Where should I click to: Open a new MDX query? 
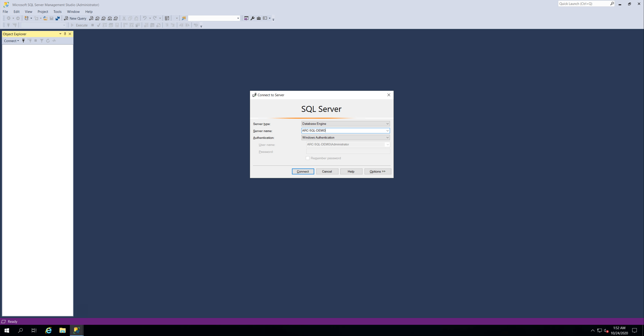(98, 18)
